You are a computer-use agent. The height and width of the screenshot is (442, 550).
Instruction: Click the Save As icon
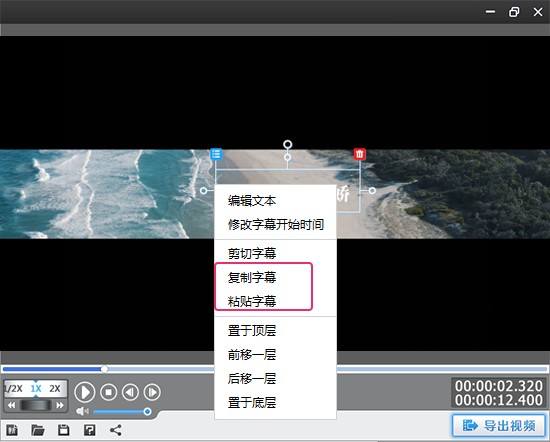click(89, 430)
